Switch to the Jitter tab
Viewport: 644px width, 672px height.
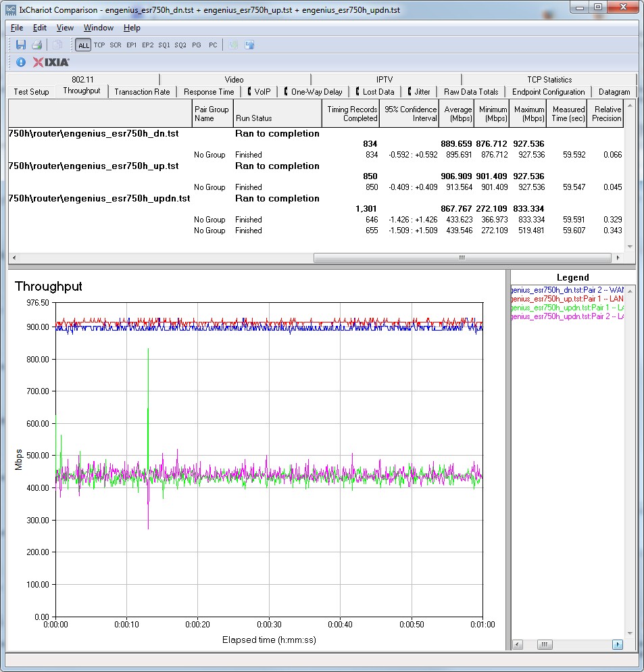pyautogui.click(x=419, y=92)
